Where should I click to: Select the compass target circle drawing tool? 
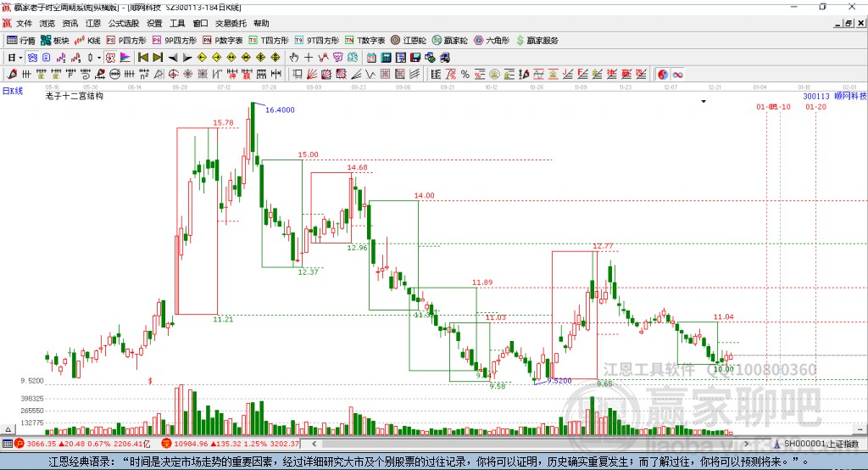173,75
